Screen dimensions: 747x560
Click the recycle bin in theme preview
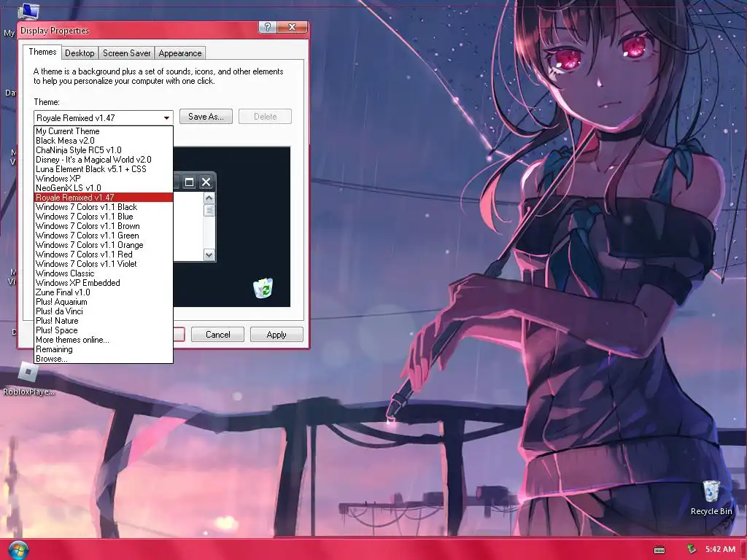(x=263, y=288)
